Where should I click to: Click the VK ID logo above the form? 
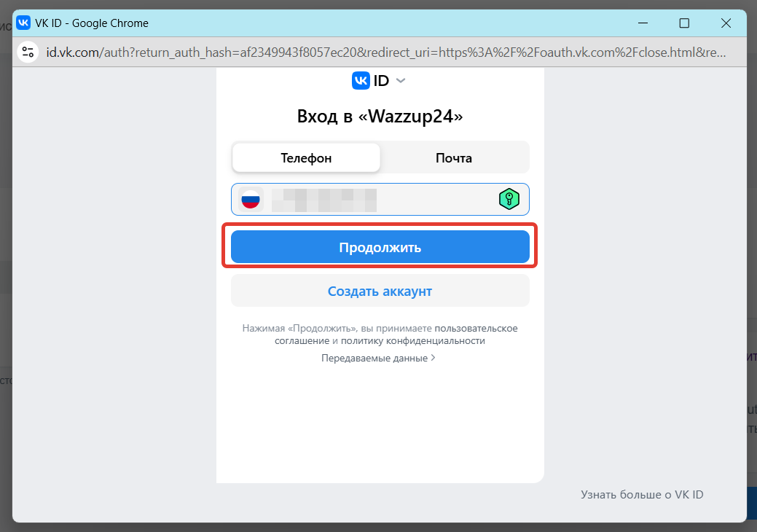tap(370, 81)
